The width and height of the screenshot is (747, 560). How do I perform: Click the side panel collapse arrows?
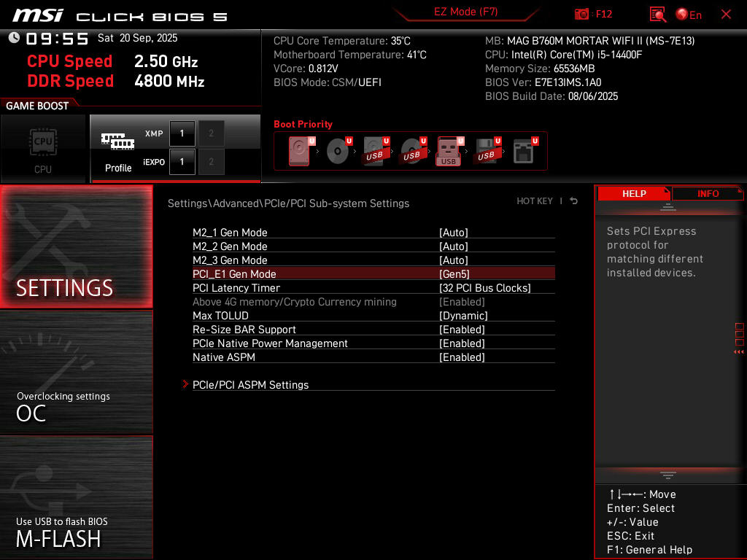tap(738, 352)
